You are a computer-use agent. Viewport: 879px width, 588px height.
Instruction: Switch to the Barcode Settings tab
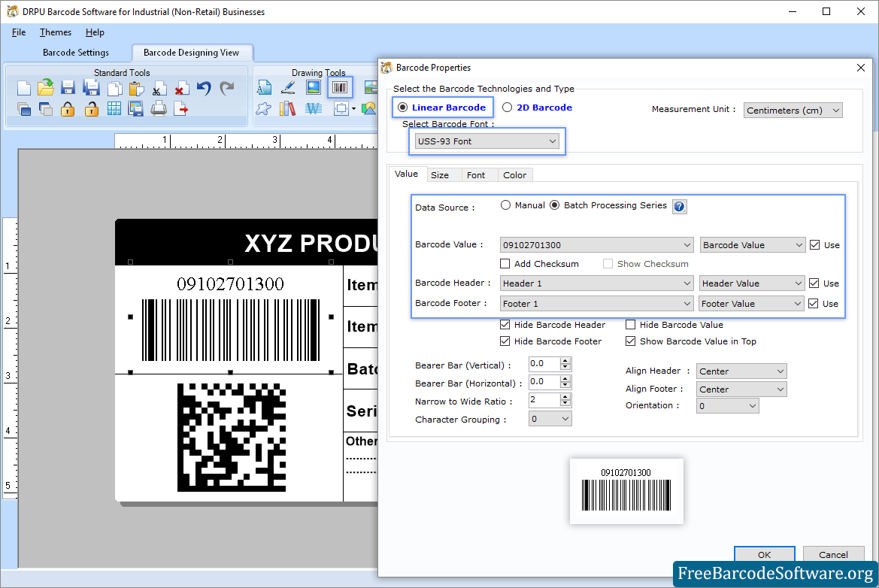tap(76, 52)
